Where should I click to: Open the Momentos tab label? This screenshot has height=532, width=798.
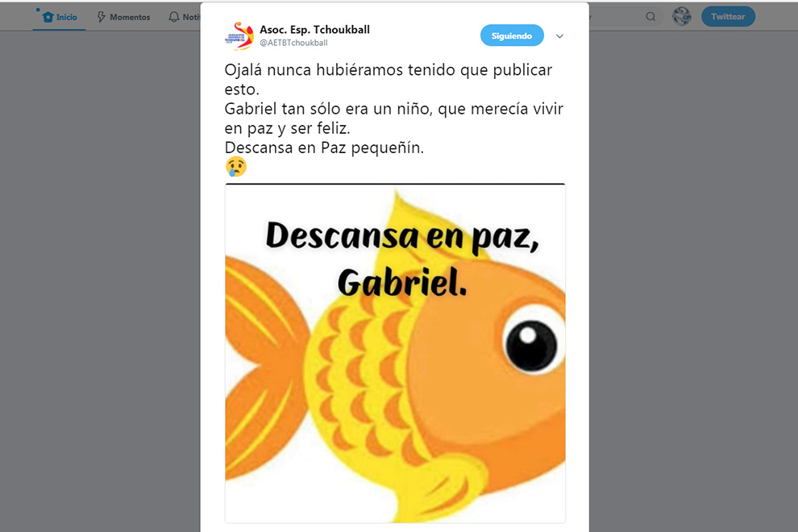pyautogui.click(x=130, y=17)
